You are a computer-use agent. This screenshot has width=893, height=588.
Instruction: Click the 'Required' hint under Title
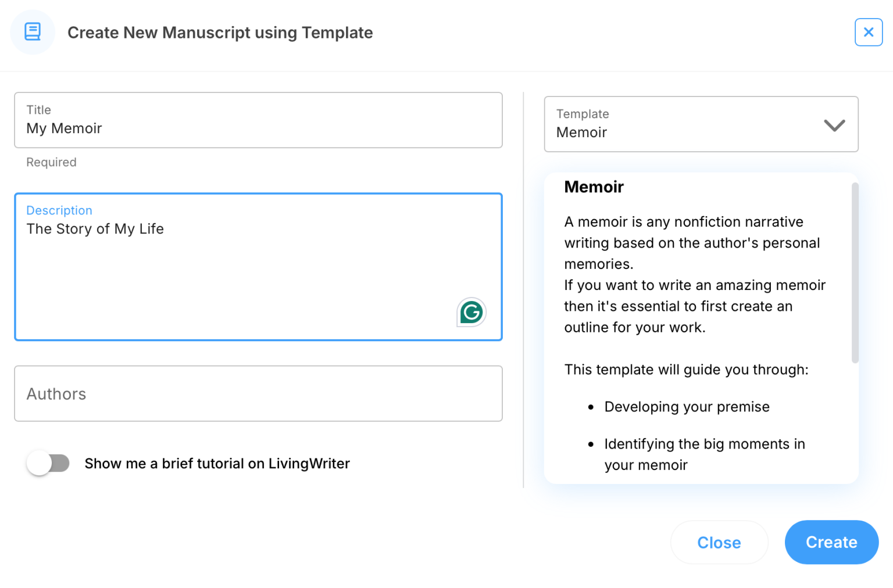pyautogui.click(x=51, y=162)
